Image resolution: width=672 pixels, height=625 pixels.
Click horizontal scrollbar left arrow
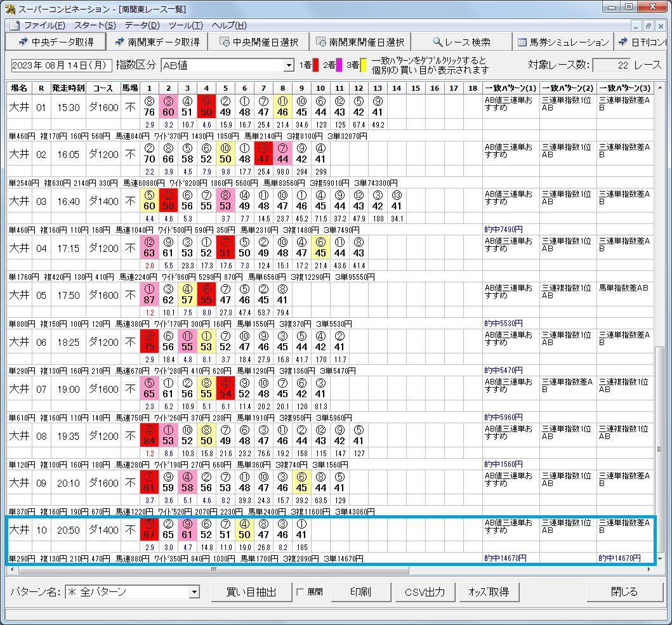pos(12,570)
